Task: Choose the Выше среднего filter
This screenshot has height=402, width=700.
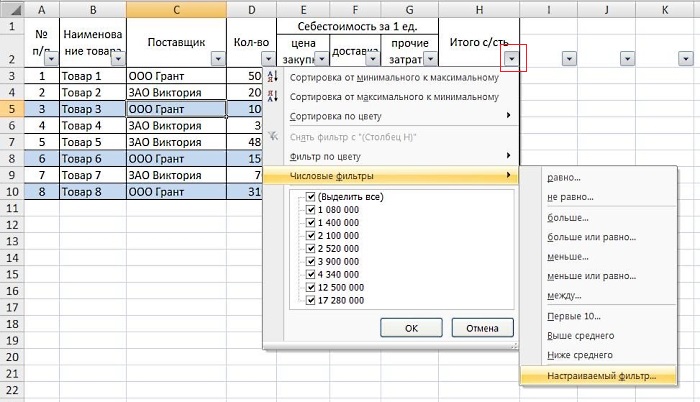Action: (580, 335)
